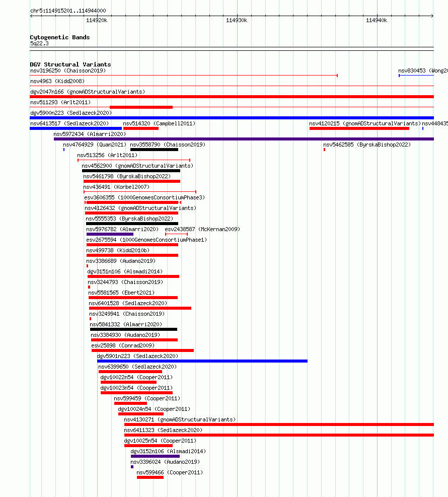This screenshot has width=448, height=497.
Task: Click the nsv599466 (Cooper2011) label
Action: (170, 472)
